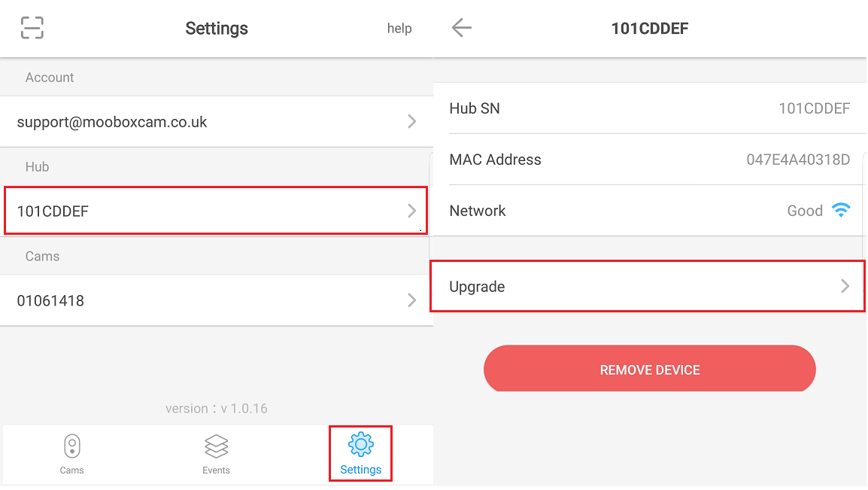Open Upgrade chevron arrow
This screenshot has height=490, width=868.
pos(845,286)
